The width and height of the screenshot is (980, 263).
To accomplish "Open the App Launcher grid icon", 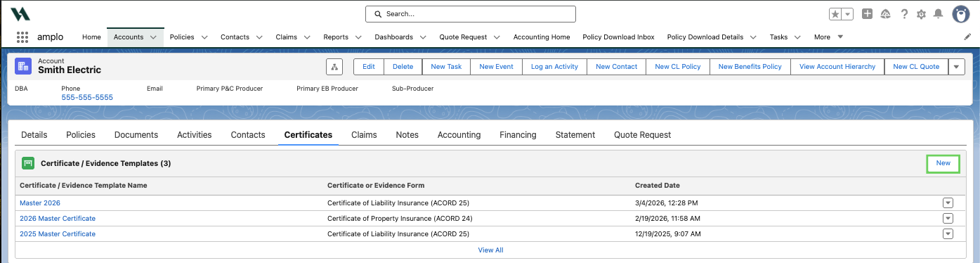I will [22, 37].
